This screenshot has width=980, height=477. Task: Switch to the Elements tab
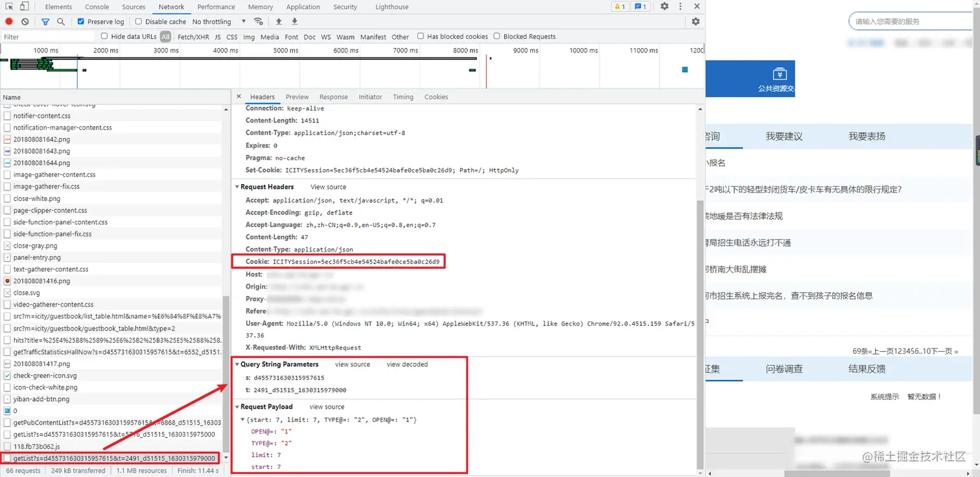click(58, 7)
